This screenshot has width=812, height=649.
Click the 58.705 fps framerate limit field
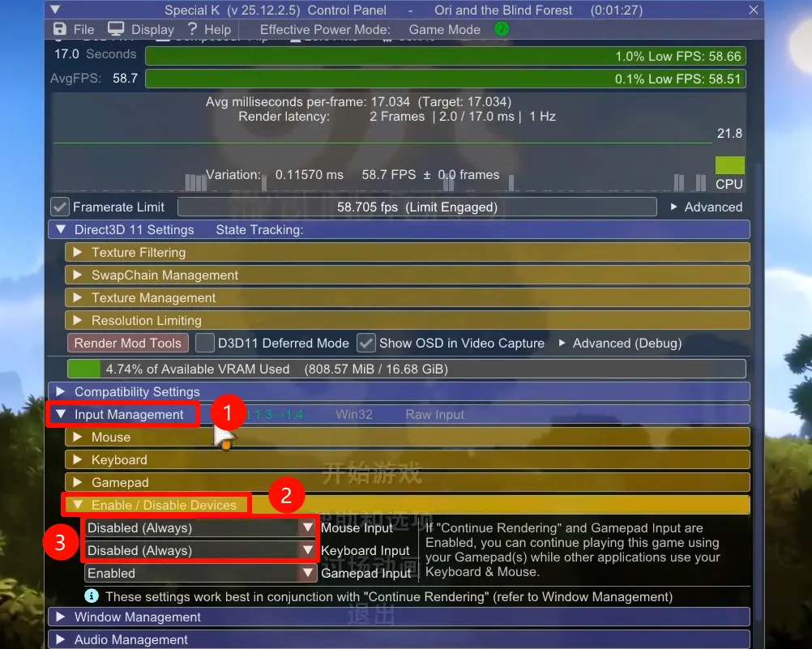pyautogui.click(x=417, y=207)
